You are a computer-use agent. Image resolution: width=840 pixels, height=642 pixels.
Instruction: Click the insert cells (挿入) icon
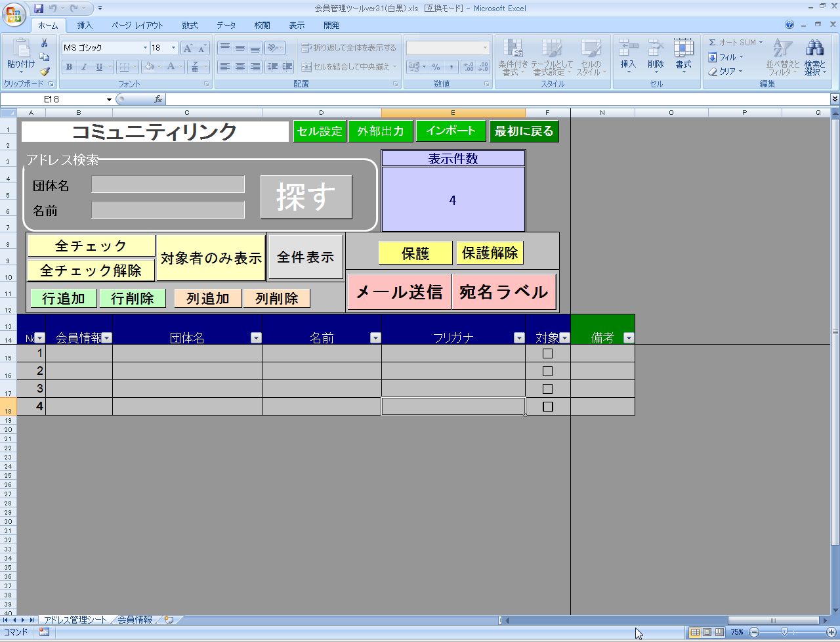pos(628,49)
